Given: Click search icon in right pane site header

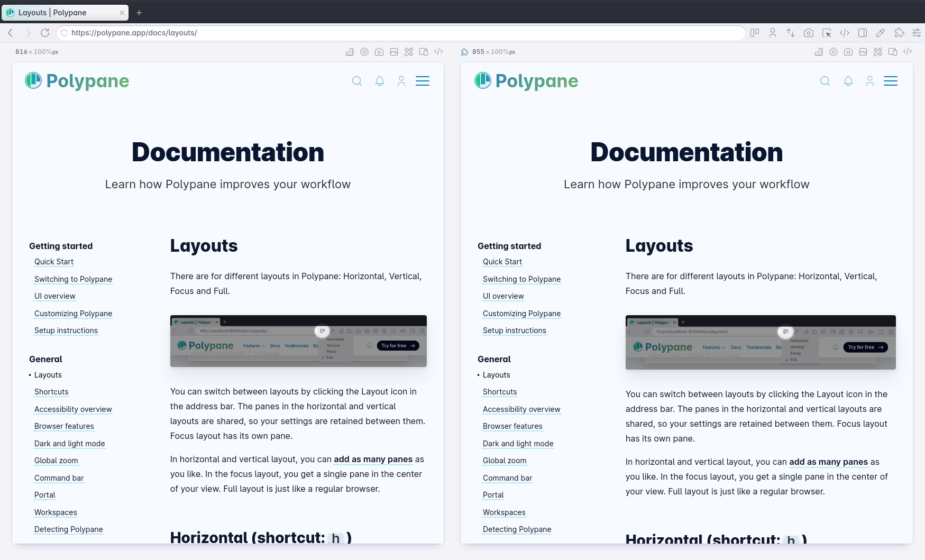Looking at the screenshot, I should pyautogui.click(x=825, y=81).
